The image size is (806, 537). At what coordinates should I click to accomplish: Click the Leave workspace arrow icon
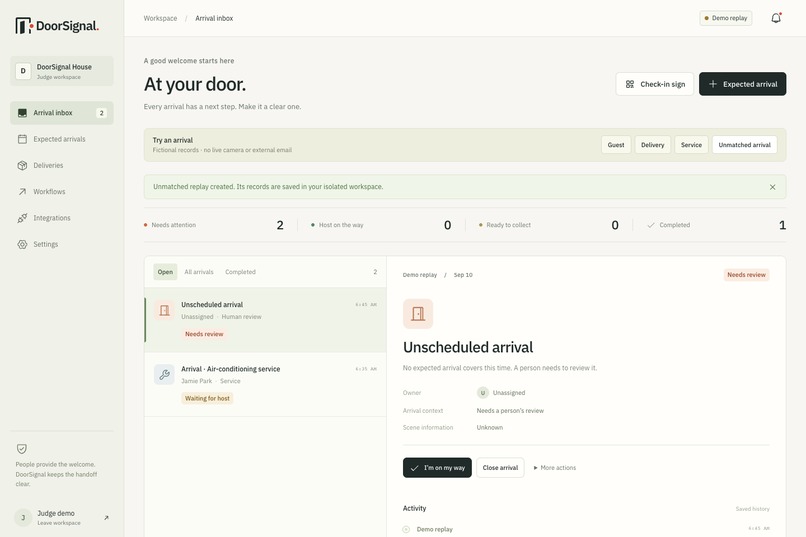coord(106,517)
